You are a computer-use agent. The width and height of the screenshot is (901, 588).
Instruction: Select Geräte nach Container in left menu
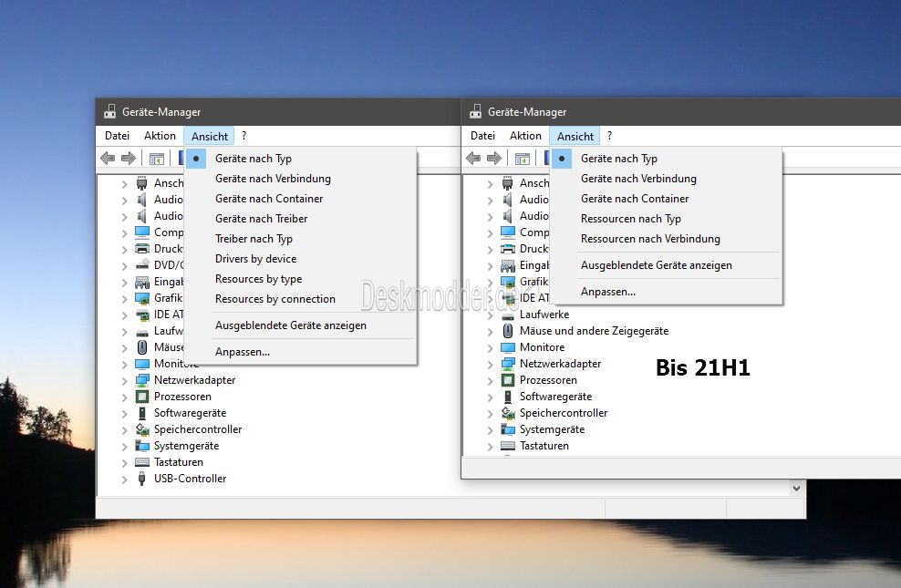click(x=300, y=199)
